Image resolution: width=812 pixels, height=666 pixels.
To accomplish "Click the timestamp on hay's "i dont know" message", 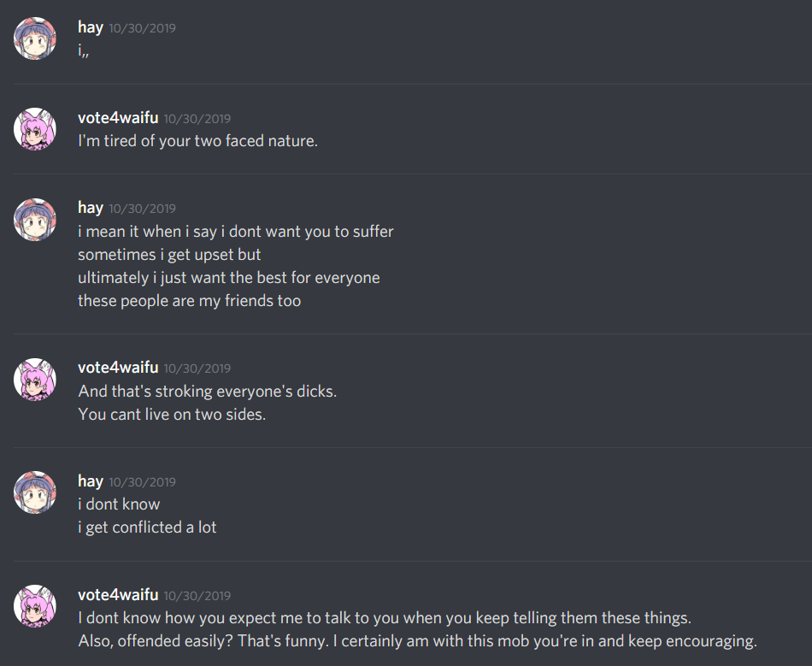I will coord(142,482).
